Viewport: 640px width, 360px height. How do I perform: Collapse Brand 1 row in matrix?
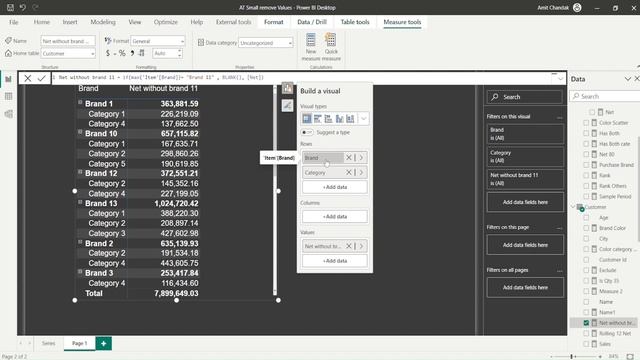[80, 102]
